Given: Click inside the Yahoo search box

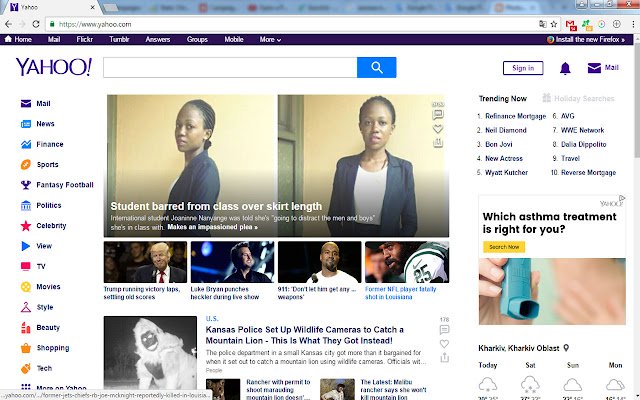Looking at the screenshot, I should point(230,68).
